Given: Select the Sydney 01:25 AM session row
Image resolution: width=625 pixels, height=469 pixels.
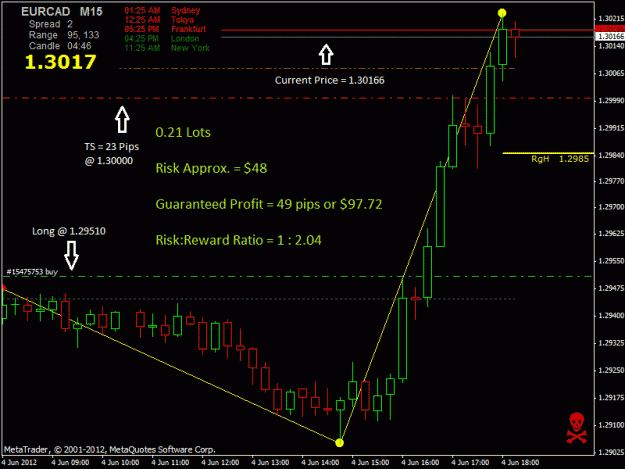Looking at the screenshot, I should (x=162, y=10).
